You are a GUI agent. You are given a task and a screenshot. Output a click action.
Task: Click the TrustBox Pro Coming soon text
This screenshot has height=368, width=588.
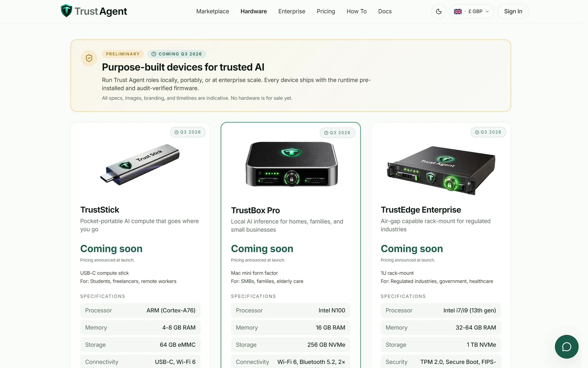click(x=262, y=249)
